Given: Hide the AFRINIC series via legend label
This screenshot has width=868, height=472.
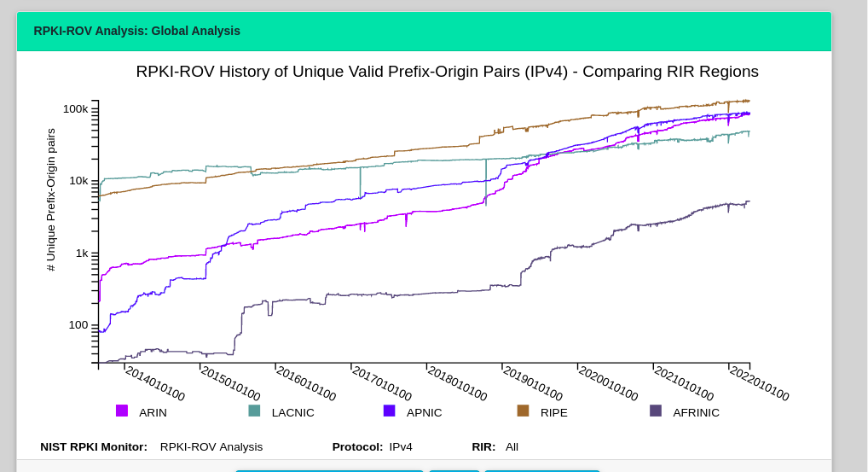Looking at the screenshot, I should 696,413.
